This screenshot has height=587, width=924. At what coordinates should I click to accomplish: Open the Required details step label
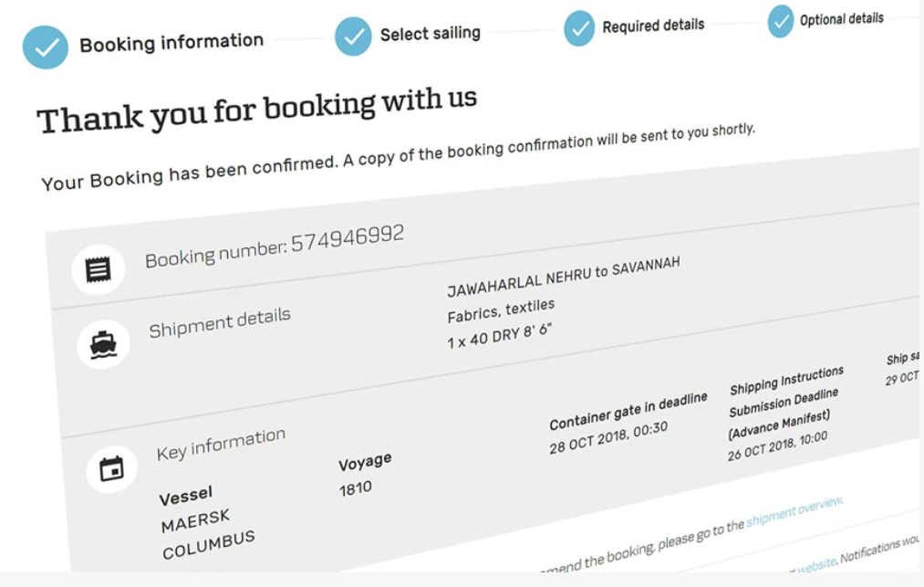(x=653, y=26)
